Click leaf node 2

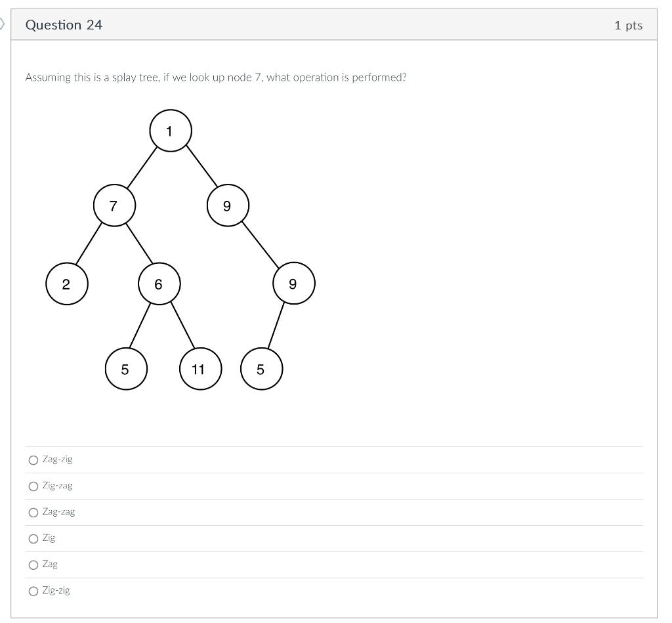[66, 284]
